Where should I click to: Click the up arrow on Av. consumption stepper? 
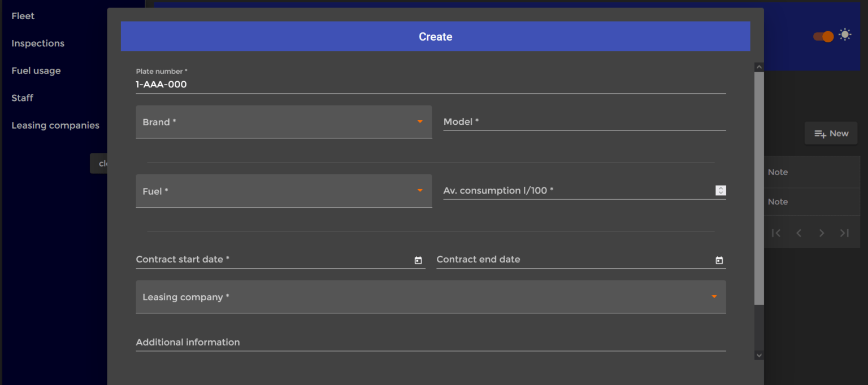(x=721, y=188)
